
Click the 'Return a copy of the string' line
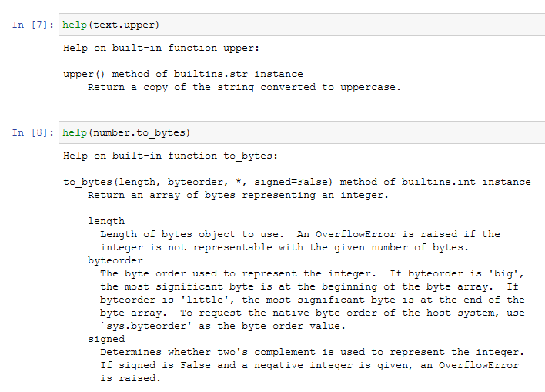[244, 87]
